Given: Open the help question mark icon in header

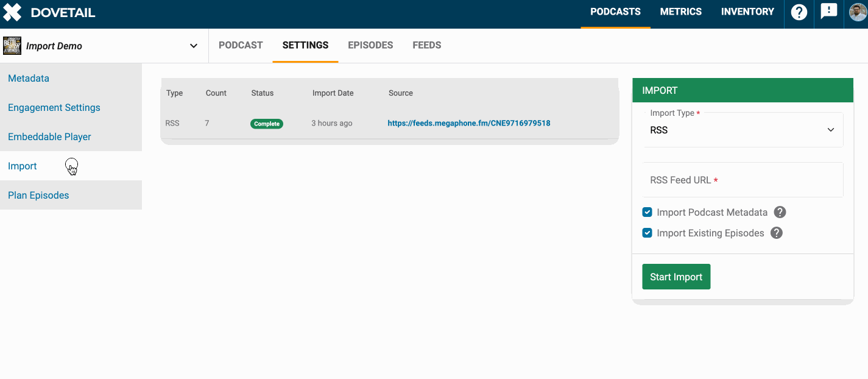Looking at the screenshot, I should tap(799, 12).
